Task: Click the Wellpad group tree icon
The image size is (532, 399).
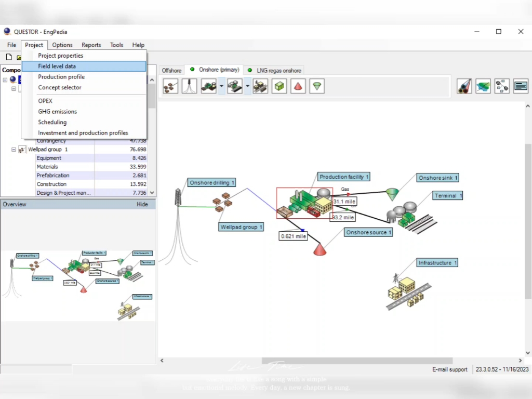Action: [x=22, y=149]
